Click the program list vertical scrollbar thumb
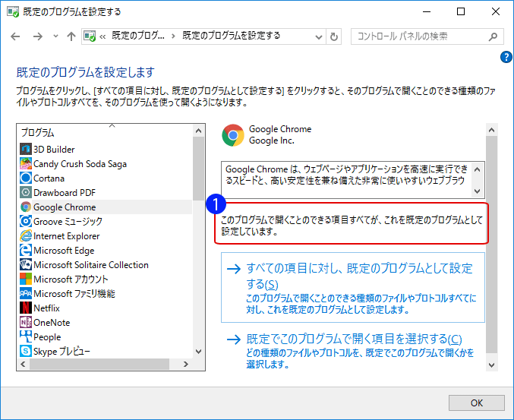This screenshot has width=514, height=420. (x=198, y=168)
